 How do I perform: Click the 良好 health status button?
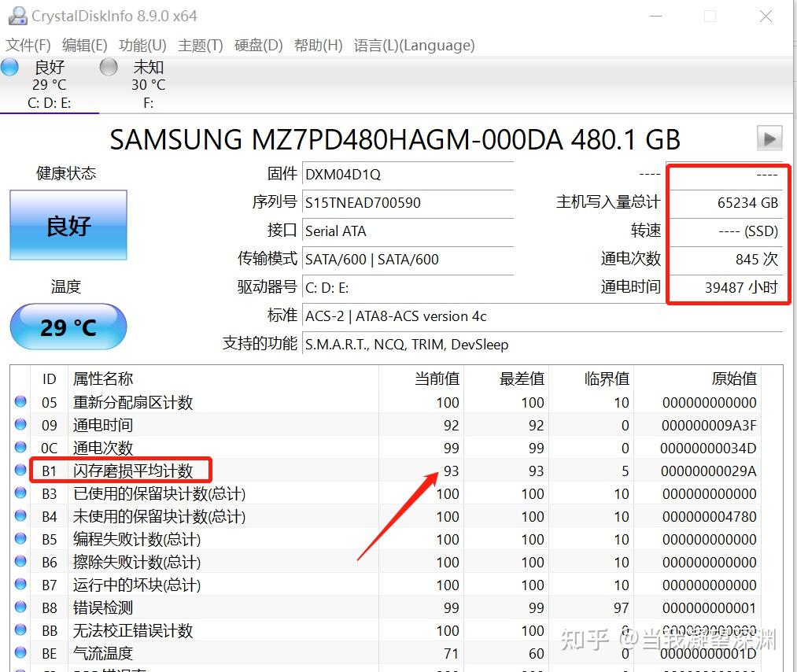coord(68,224)
